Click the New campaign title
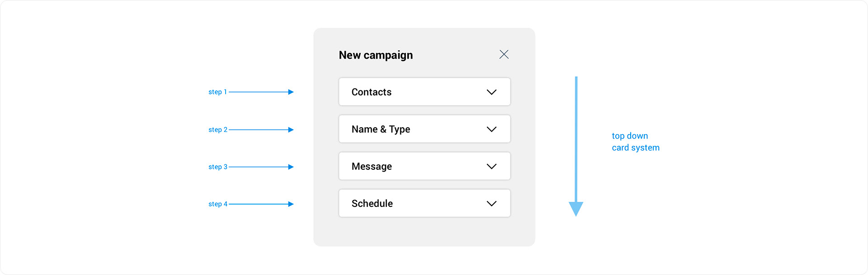 coord(376,55)
